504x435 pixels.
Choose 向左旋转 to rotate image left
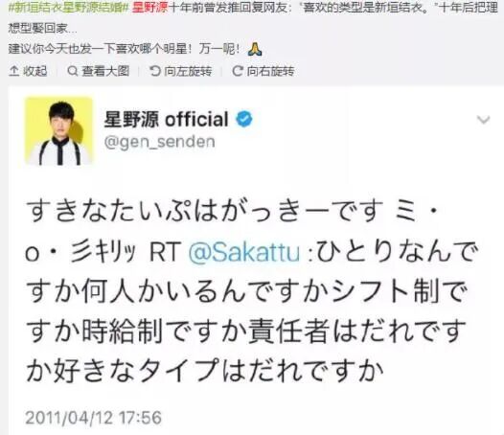pyautogui.click(x=188, y=71)
